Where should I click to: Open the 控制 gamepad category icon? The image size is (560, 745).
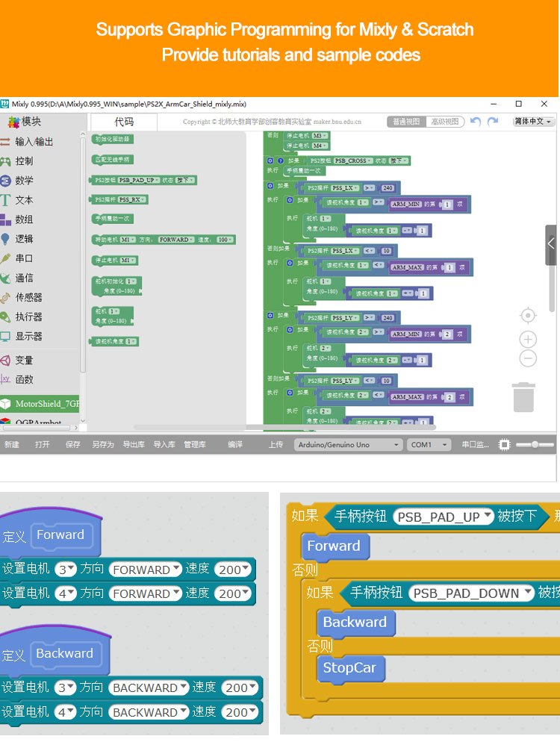(5, 161)
